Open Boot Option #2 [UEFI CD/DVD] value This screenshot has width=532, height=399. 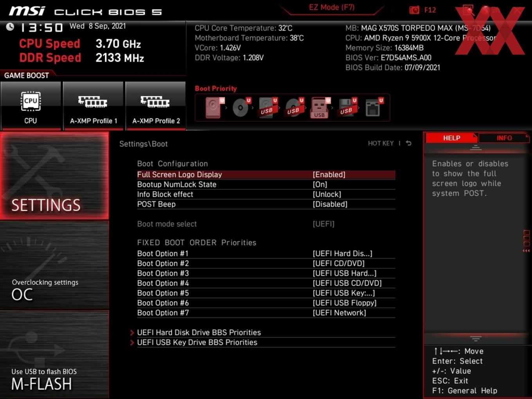coord(339,263)
